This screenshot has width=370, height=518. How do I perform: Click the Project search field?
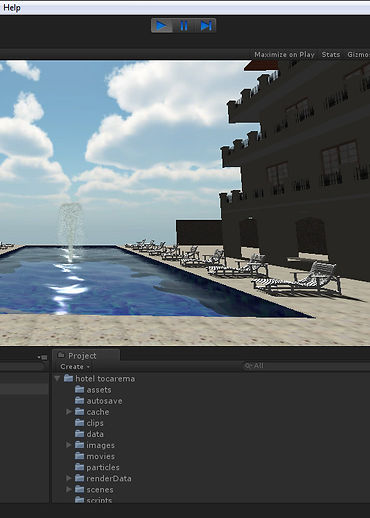pos(306,366)
